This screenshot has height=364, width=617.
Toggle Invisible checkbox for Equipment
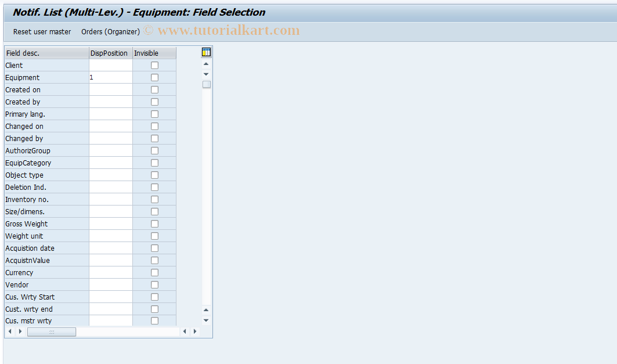pyautogui.click(x=154, y=78)
